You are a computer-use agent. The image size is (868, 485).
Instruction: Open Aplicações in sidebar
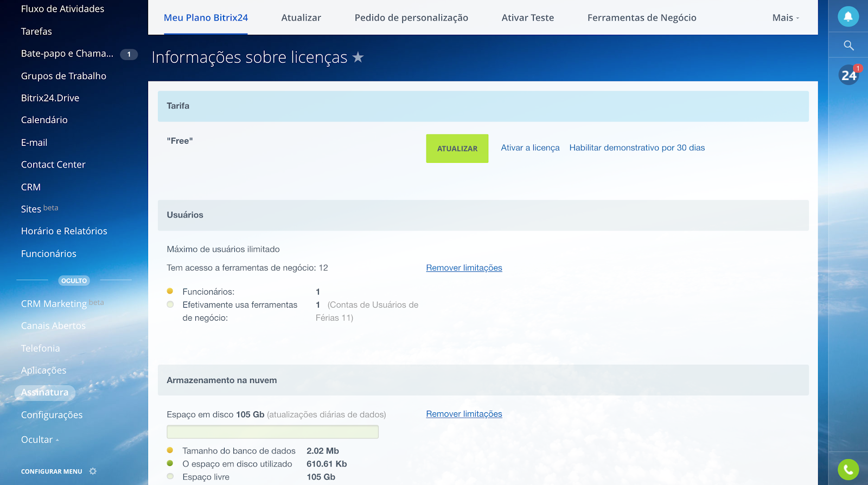pyautogui.click(x=43, y=370)
